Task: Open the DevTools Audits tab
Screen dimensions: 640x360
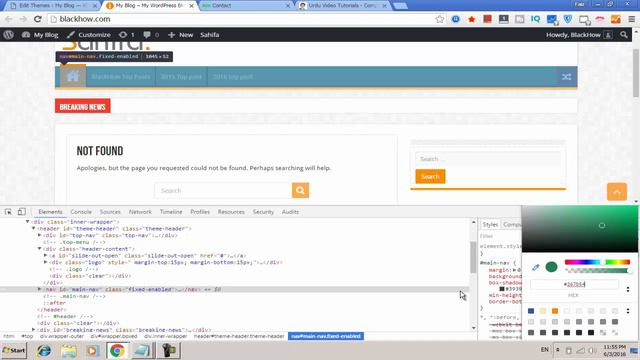Action: pos(290,212)
